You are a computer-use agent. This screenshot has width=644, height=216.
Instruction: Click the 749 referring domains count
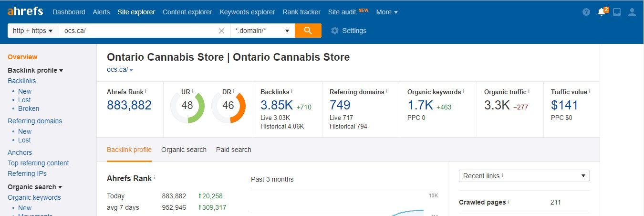coord(340,105)
